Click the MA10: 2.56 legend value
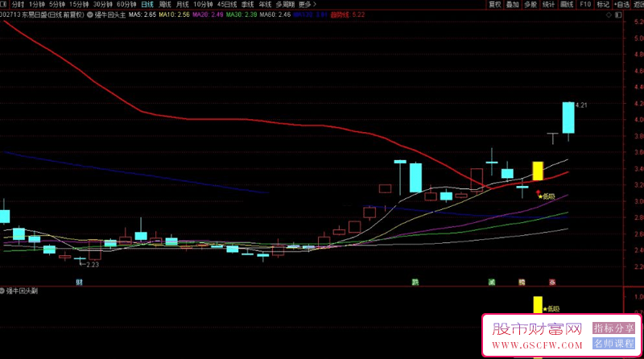 pyautogui.click(x=174, y=14)
